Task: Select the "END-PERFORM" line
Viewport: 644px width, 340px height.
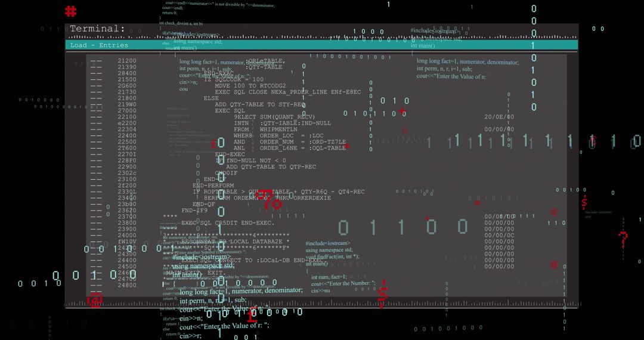Action: tap(213, 185)
